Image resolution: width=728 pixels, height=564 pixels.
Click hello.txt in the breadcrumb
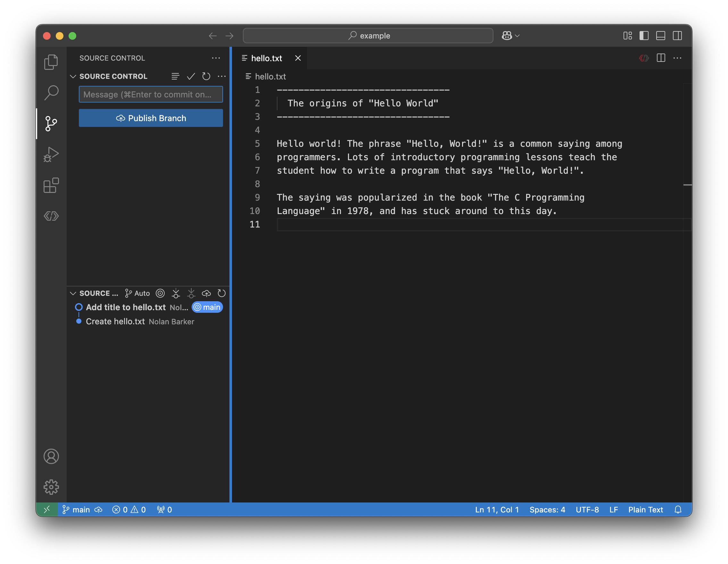point(270,77)
